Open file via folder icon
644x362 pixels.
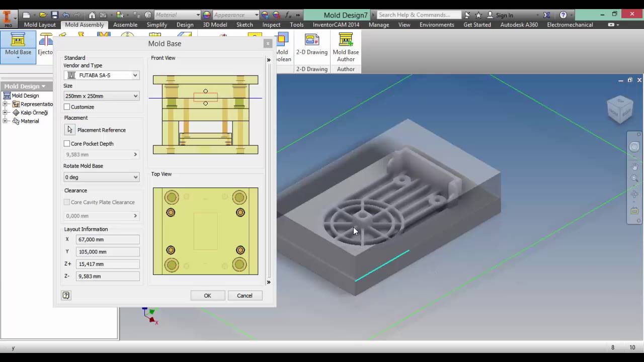click(x=43, y=15)
